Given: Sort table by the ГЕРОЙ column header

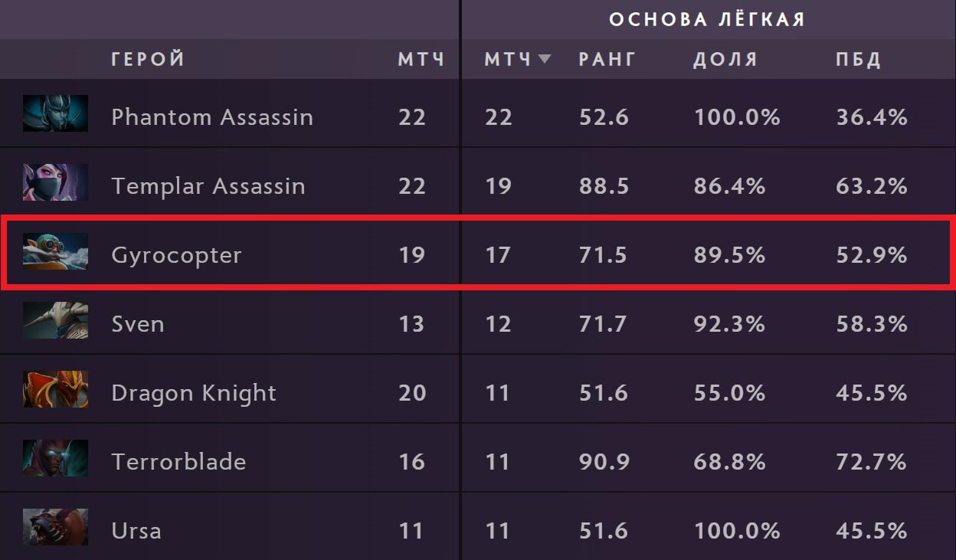Looking at the screenshot, I should click(148, 59).
